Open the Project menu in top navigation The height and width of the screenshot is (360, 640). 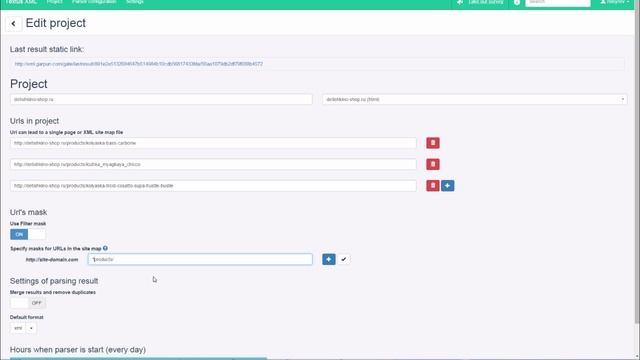54,2
